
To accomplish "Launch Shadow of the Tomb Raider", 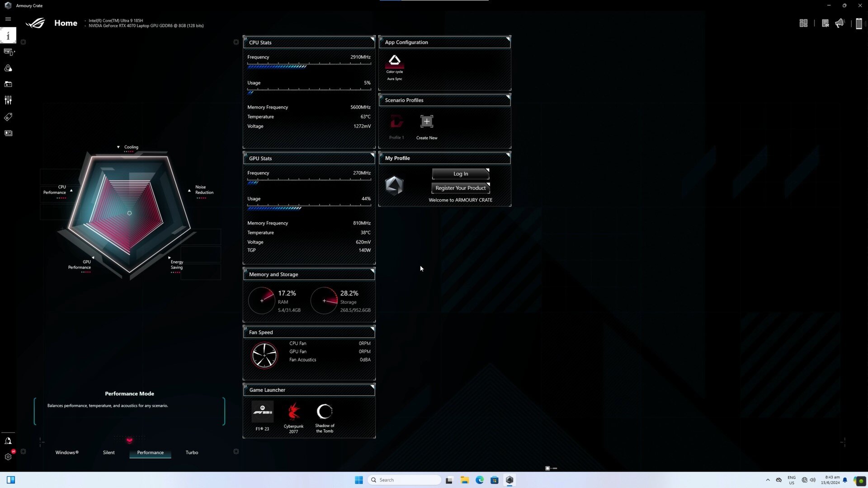I will coord(325,412).
